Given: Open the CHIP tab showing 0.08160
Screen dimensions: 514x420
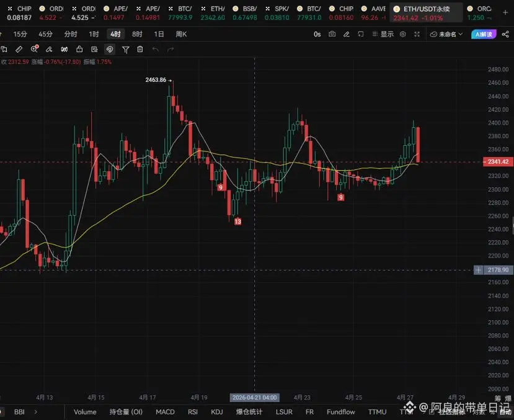Looking at the screenshot, I should [341, 13].
